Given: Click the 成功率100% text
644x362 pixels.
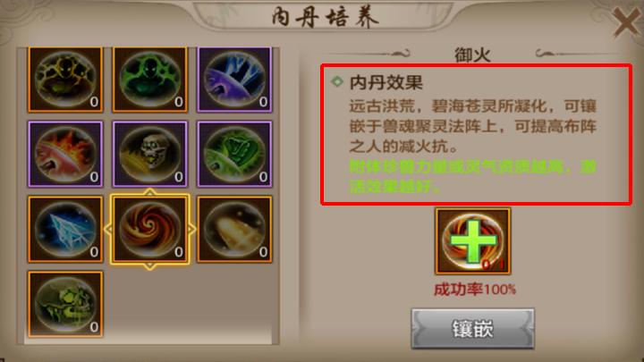Looking at the screenshot, I should 475,290.
